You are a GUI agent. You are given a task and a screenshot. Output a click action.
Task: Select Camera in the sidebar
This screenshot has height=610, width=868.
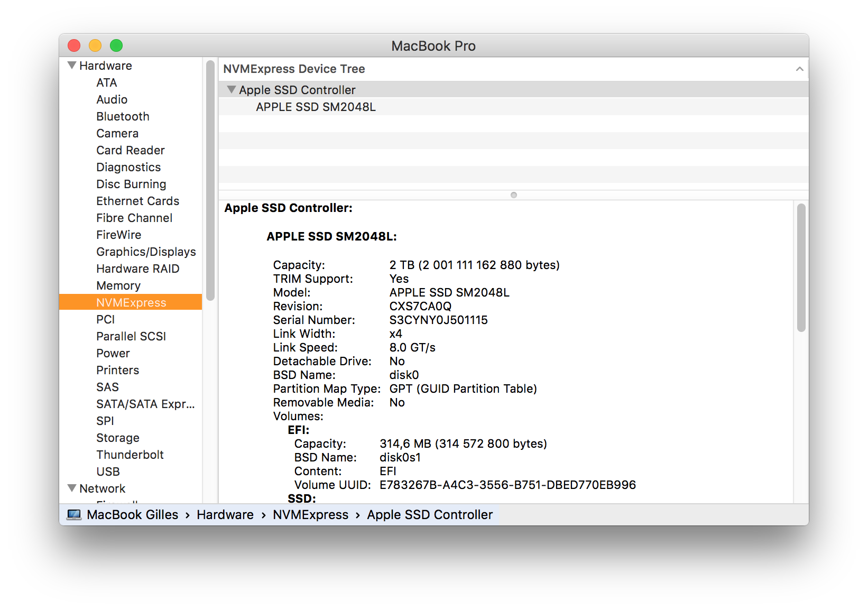point(117,133)
